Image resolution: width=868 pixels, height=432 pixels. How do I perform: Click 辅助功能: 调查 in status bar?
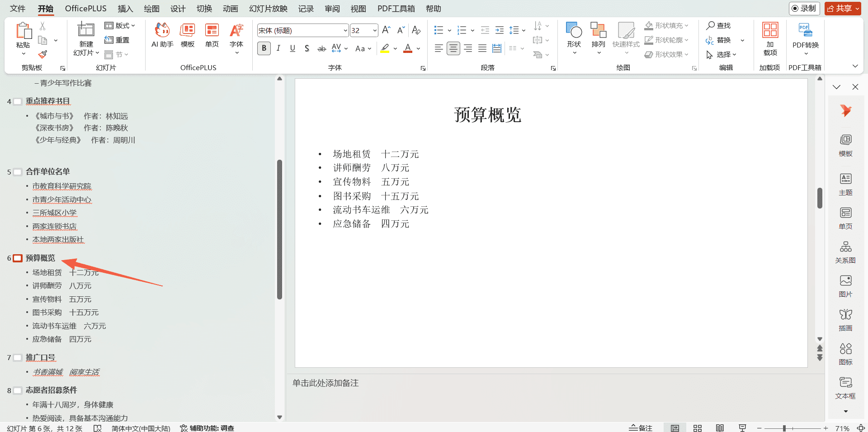207,428
